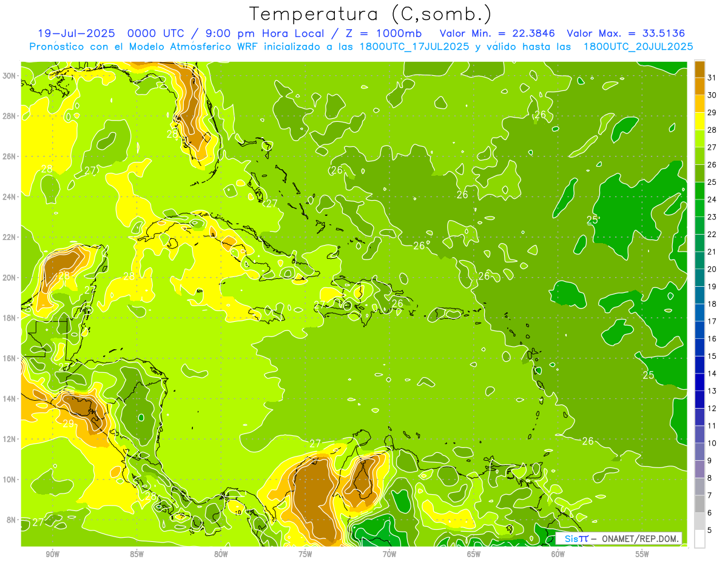Click the legend label '18'
Image resolution: width=728 pixels, height=562 pixels.
pyautogui.click(x=712, y=304)
